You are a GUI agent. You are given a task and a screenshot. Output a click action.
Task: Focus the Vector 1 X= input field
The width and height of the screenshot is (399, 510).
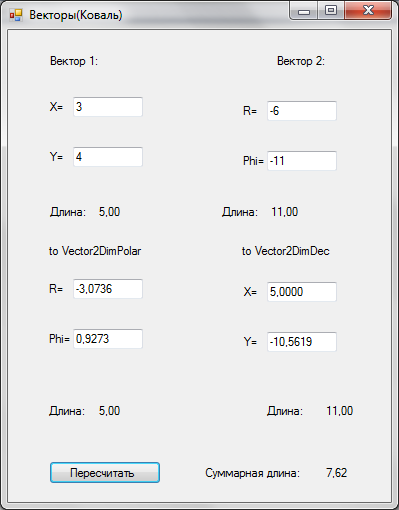(108, 107)
